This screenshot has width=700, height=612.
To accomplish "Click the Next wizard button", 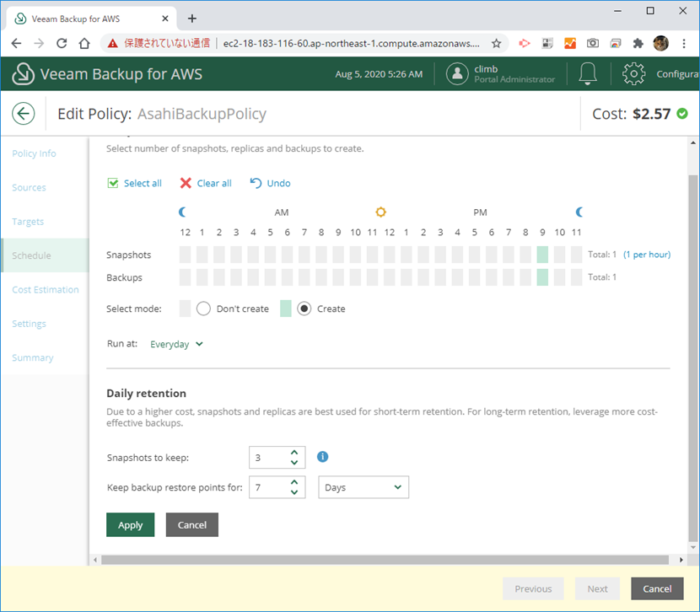I will 597,588.
